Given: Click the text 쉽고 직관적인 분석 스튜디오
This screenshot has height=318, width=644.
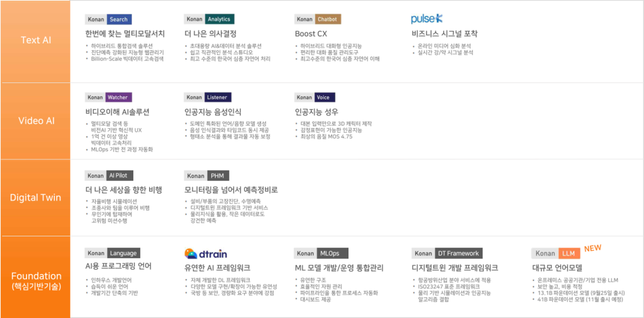Looking at the screenshot, I should [x=221, y=53].
